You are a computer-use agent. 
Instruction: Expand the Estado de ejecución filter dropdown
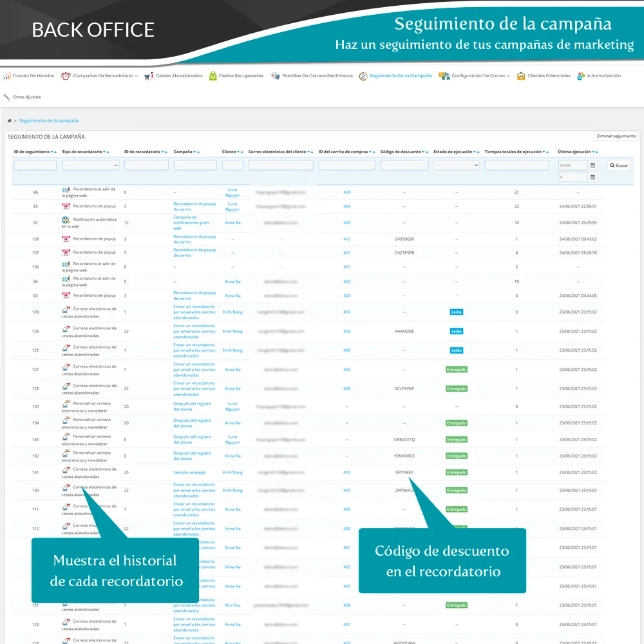tap(456, 165)
